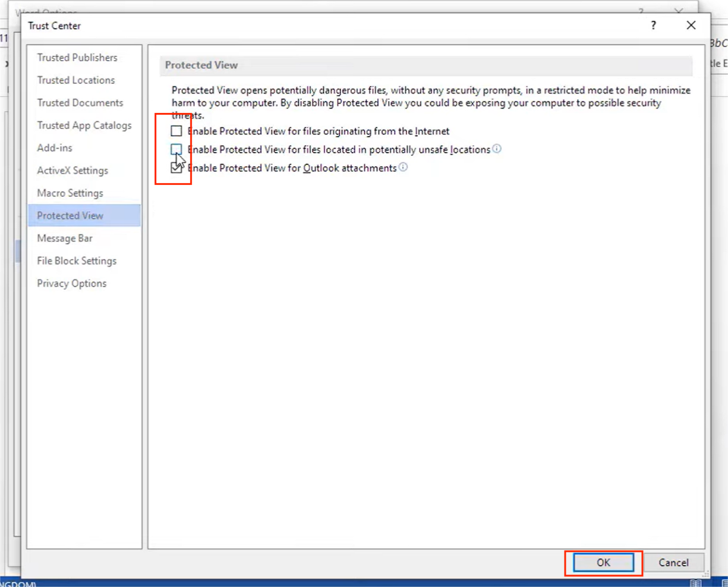Open Trusted App Catalogs settings
Viewport: 728px width, 587px height.
pos(84,125)
